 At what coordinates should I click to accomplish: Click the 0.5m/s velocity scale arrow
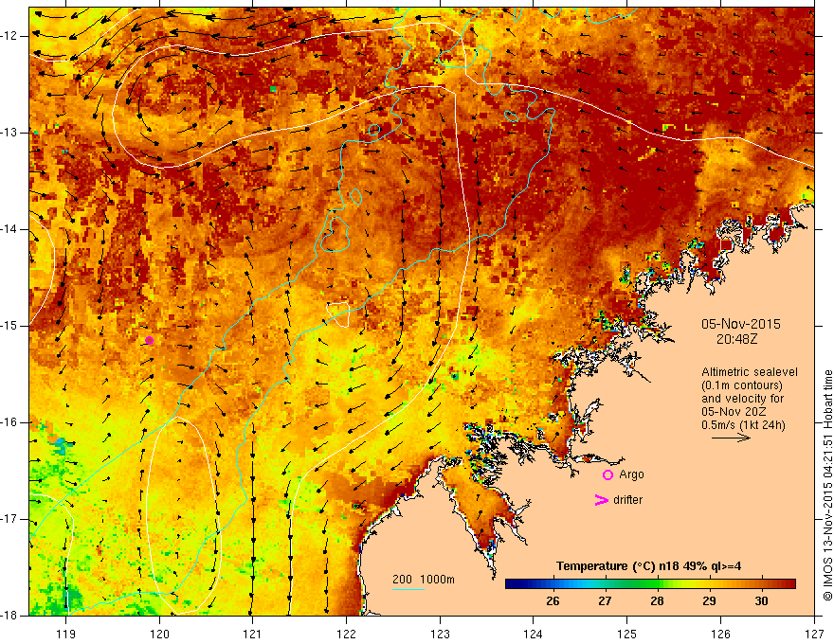pos(731,438)
